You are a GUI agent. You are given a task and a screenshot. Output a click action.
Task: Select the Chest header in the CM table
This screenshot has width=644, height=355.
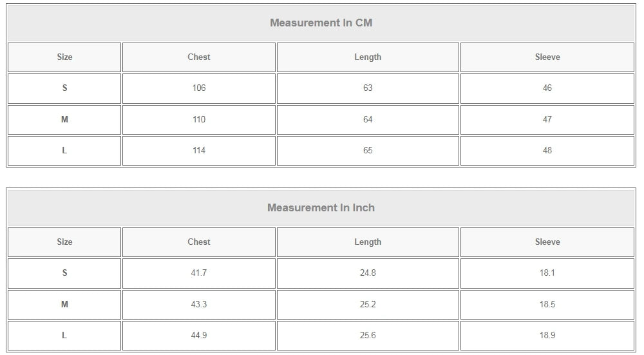point(199,57)
